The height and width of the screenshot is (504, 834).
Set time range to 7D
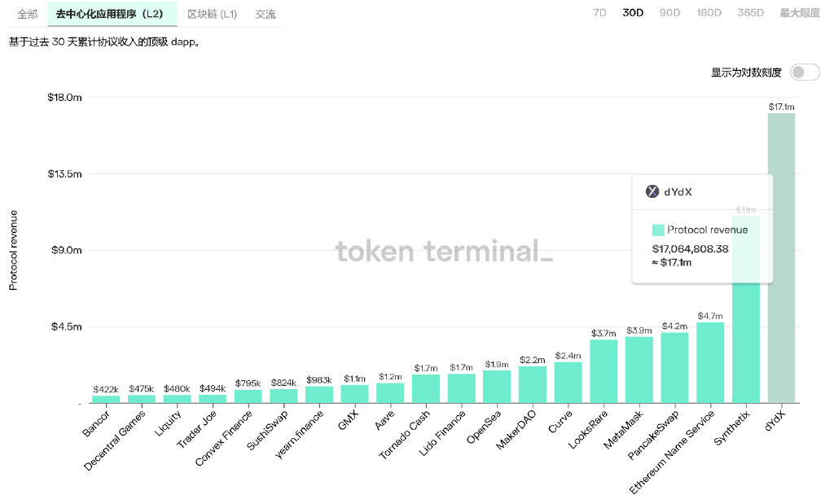click(x=599, y=13)
